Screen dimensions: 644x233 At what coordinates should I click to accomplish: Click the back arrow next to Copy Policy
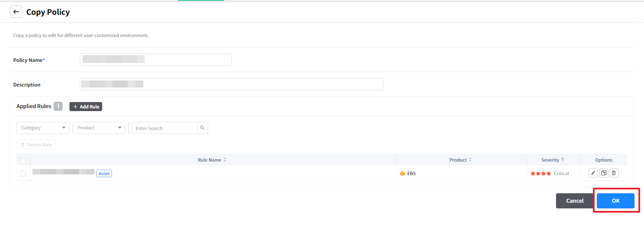[x=16, y=12]
